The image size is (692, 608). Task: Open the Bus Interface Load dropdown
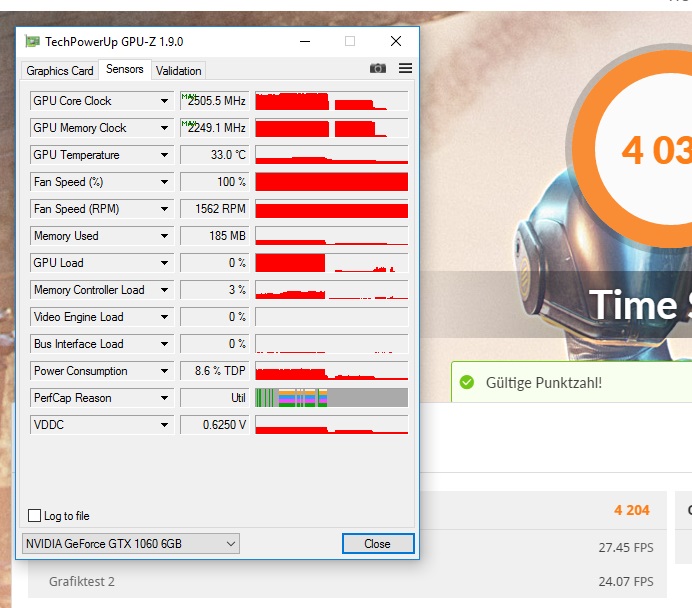164,344
